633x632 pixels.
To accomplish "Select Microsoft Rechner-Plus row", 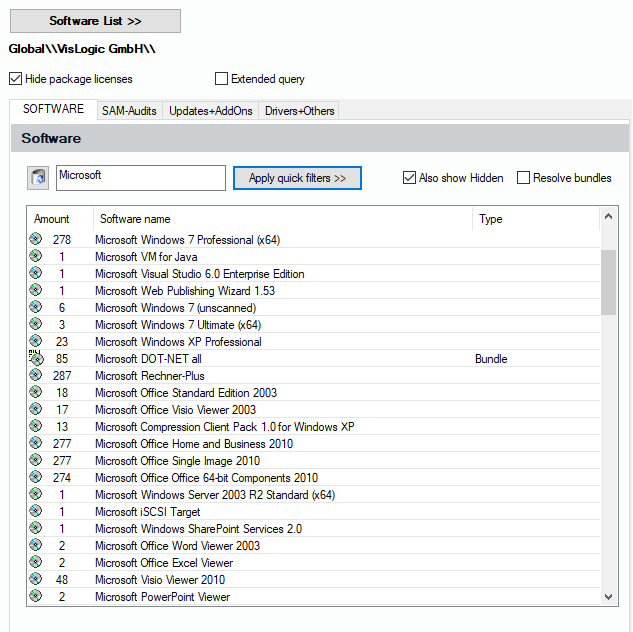I will (314, 376).
